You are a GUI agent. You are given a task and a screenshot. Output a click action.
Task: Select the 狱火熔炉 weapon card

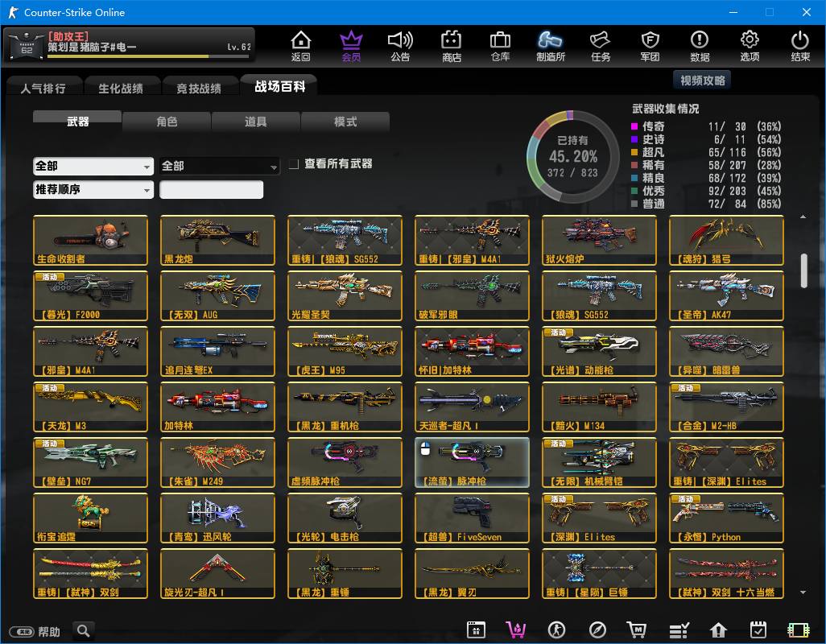(x=599, y=240)
